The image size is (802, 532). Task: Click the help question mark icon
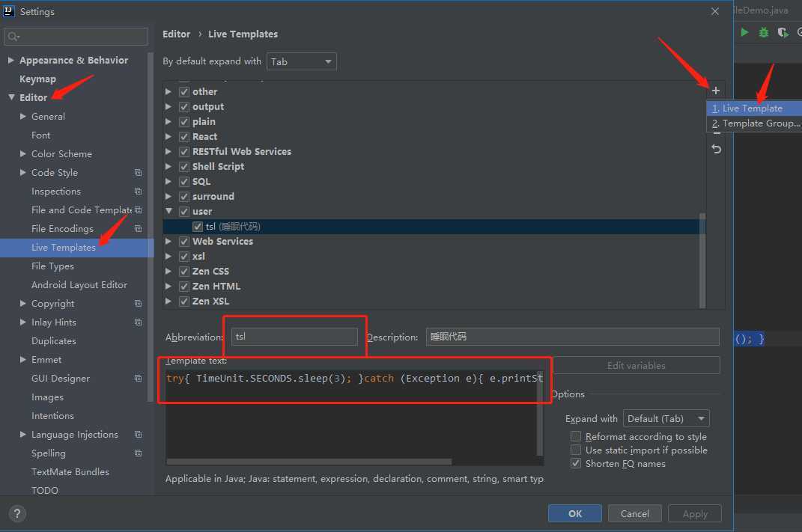[17, 513]
